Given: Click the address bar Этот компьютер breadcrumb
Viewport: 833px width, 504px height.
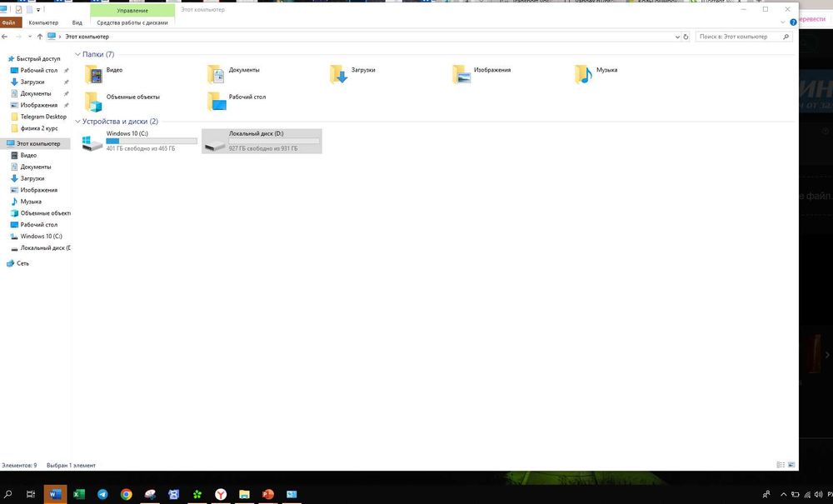Looking at the screenshot, I should click(87, 37).
